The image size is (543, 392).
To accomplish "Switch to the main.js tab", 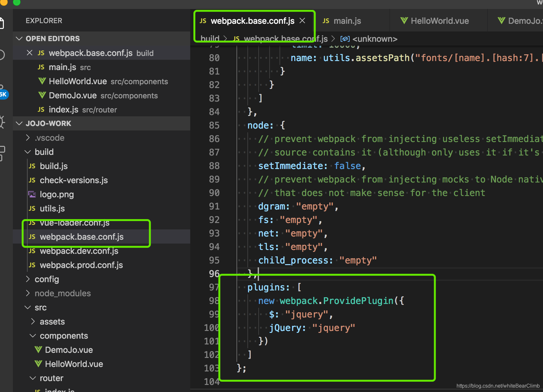I will [347, 21].
